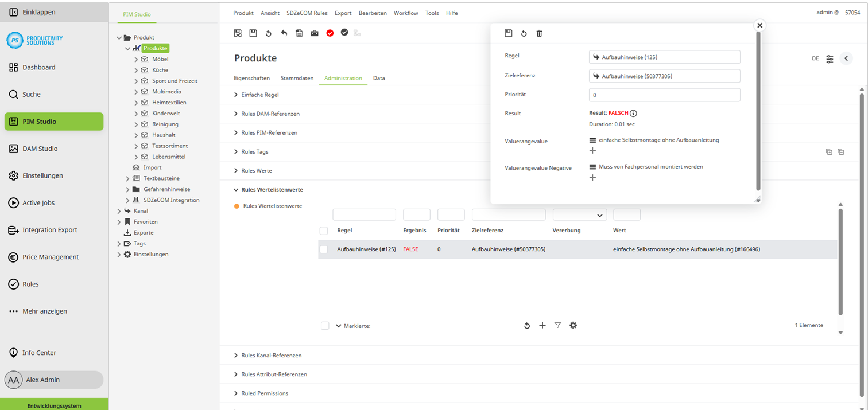Toggle the select-all checkbox in table header
The image size is (868, 410).
[324, 231]
